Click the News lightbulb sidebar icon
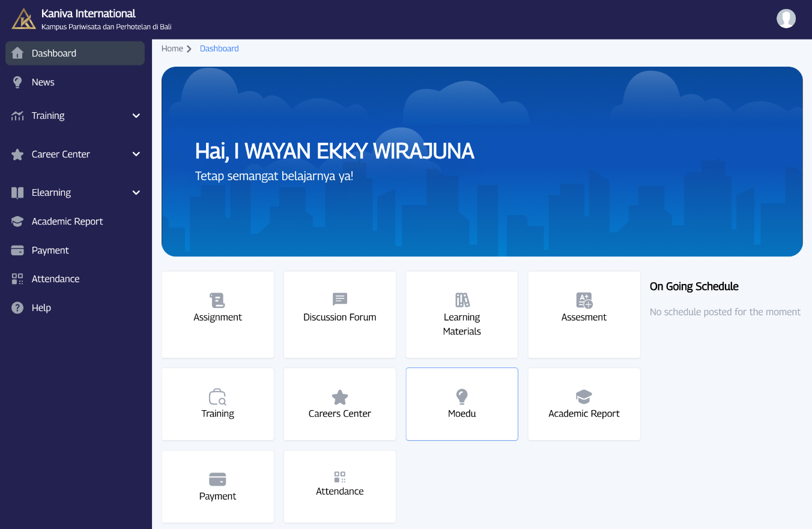 [17, 82]
